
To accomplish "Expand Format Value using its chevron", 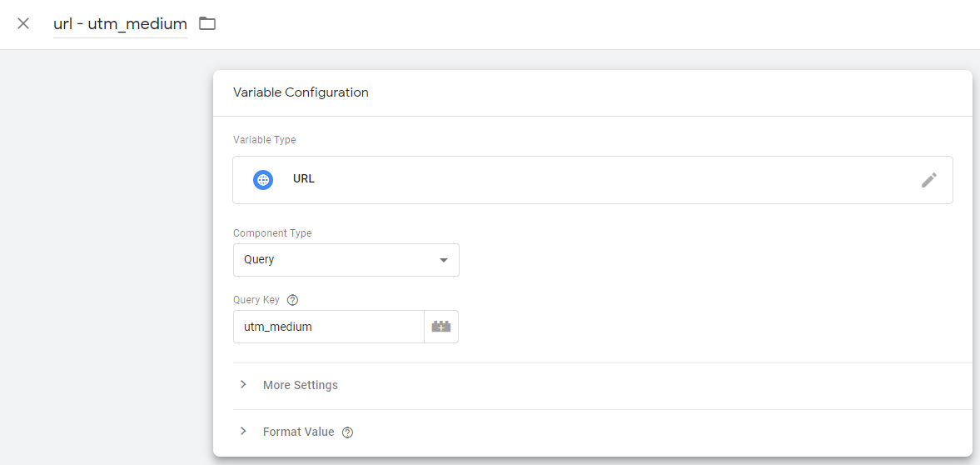I will [x=243, y=432].
